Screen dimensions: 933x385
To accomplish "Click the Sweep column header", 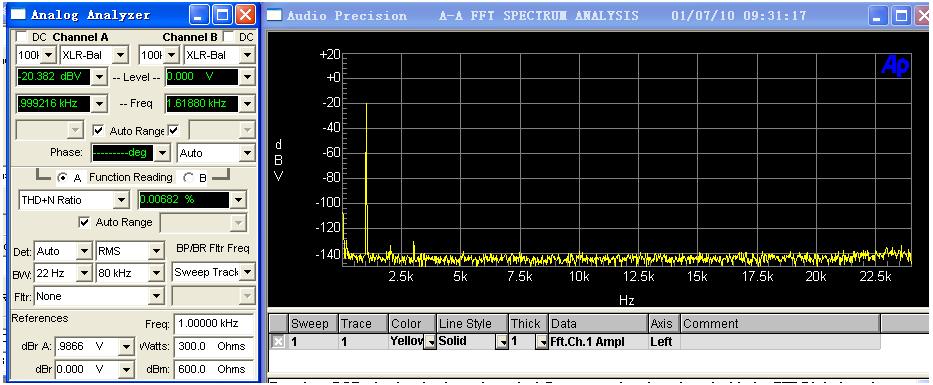I will click(312, 324).
